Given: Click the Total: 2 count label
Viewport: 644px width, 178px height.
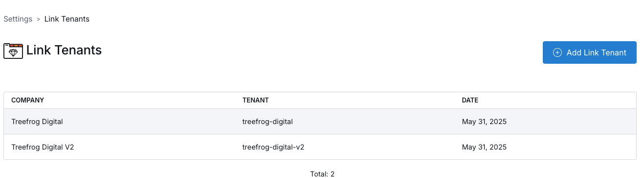Looking at the screenshot, I should pos(322,174).
